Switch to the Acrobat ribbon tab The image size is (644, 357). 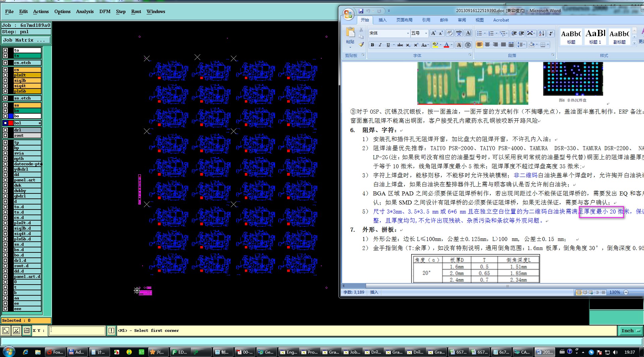(x=501, y=20)
